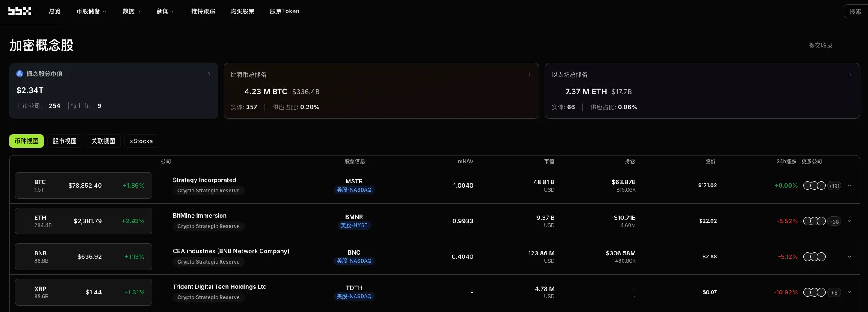The image size is (868, 312).
Task: Open the detail arrow on 以太坊总储备 card
Action: point(850,74)
